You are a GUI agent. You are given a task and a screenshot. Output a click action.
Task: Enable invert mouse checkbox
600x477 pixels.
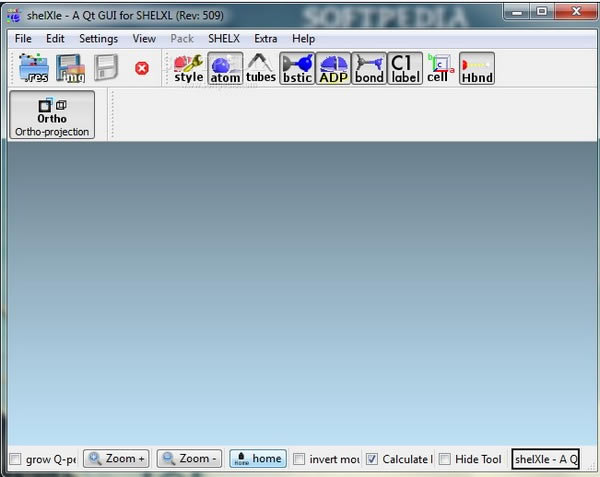click(x=299, y=460)
